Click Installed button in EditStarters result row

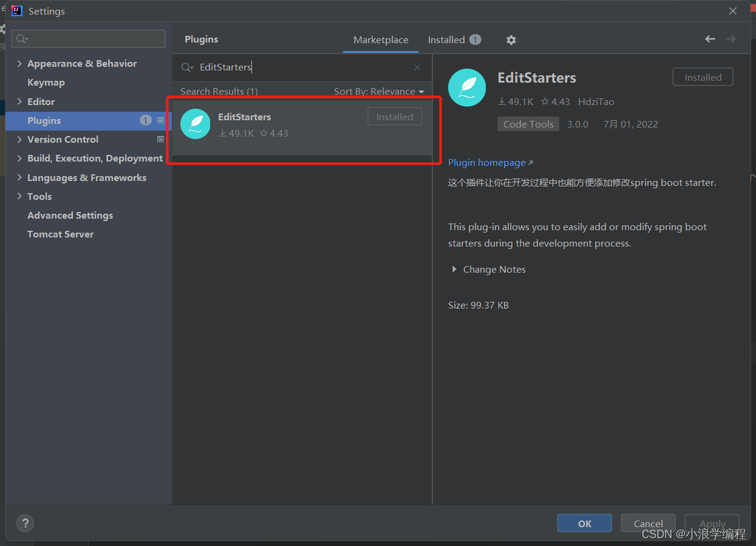(395, 117)
